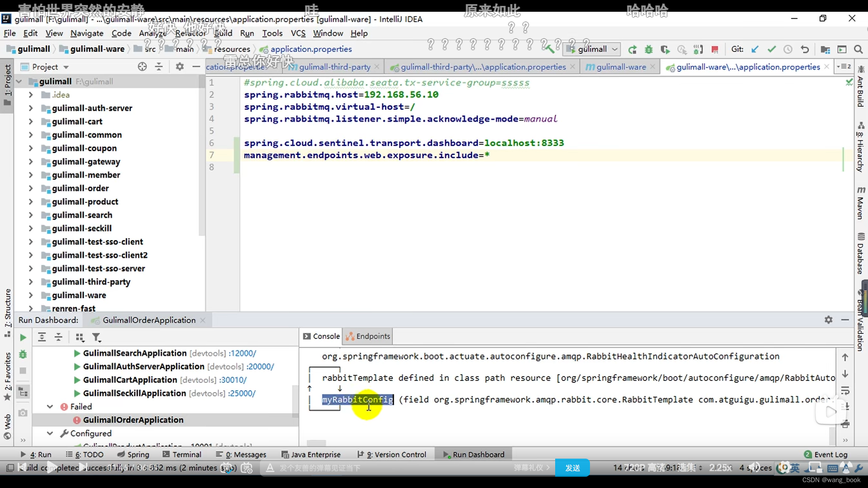Screen dimensions: 868x488
Task: Hide the Project panel with minus icon
Action: [x=196, y=67]
